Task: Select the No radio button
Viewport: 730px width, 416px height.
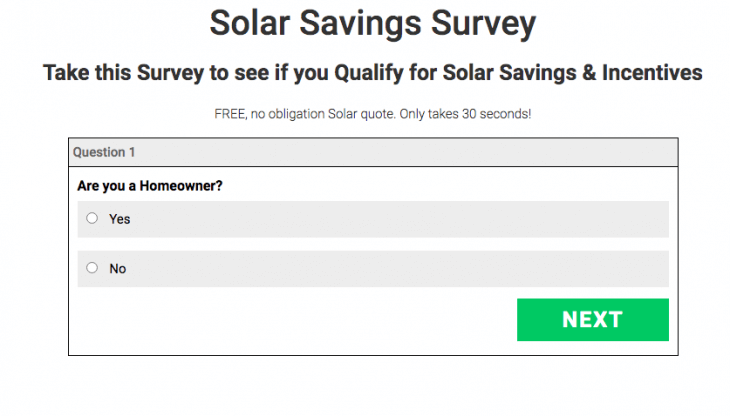Action: point(92,268)
